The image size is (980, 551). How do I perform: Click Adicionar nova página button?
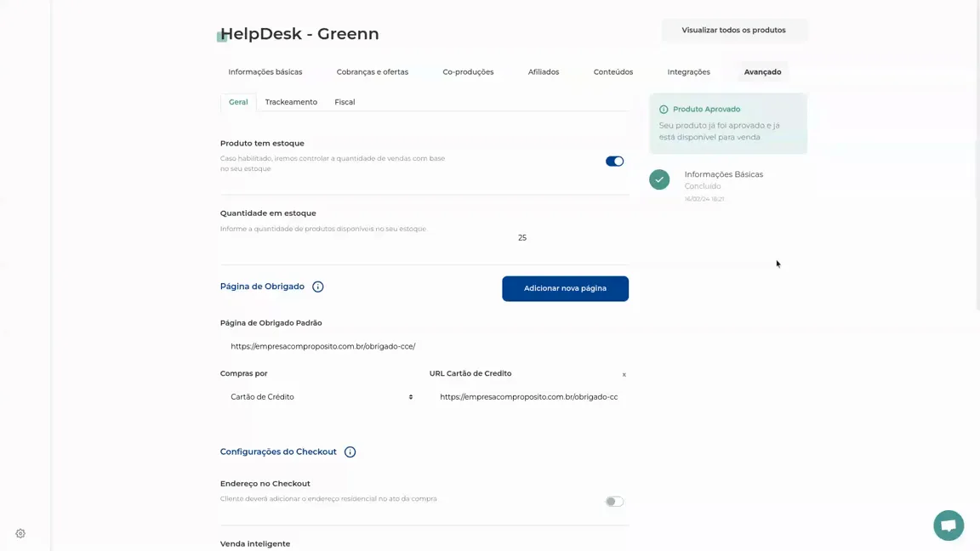565,288
